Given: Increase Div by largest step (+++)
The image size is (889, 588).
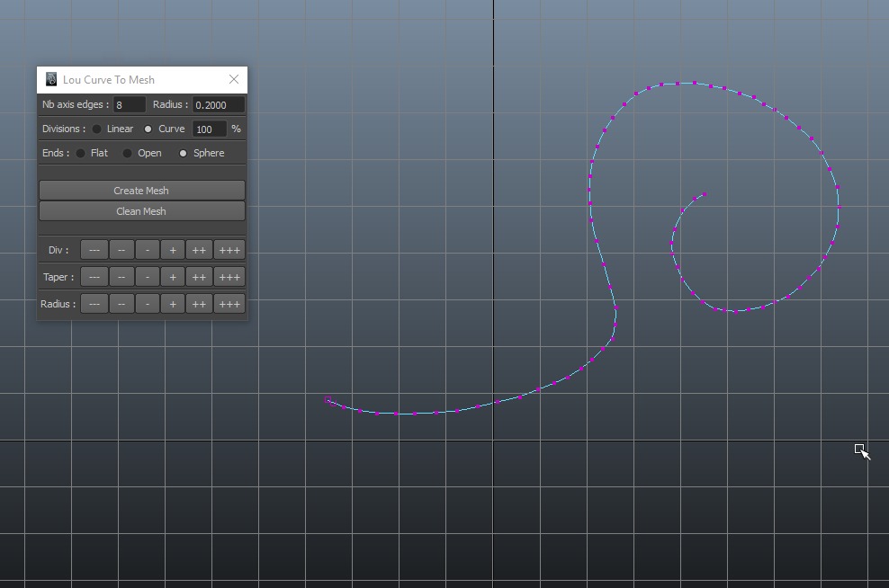Looking at the screenshot, I should (229, 250).
